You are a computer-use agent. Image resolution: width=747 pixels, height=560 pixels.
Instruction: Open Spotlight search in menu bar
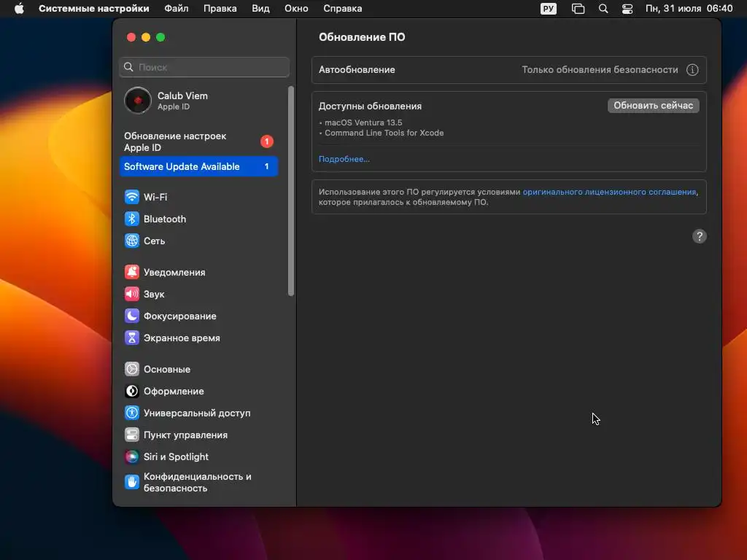(603, 9)
